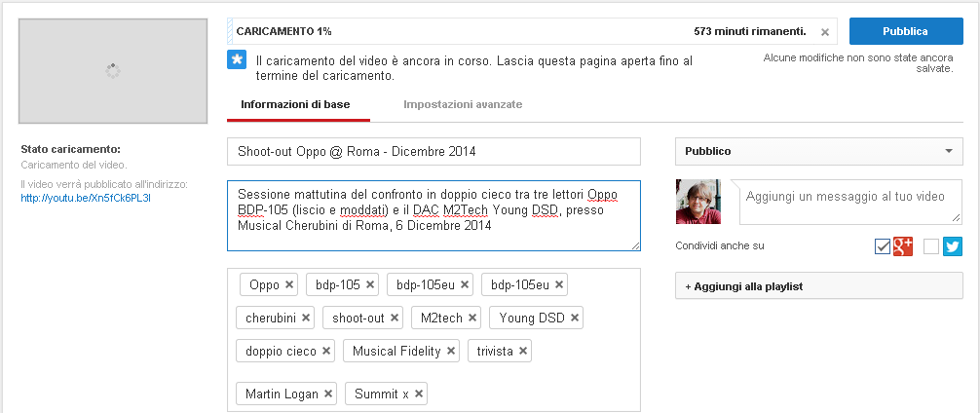Remove the trivista tag
This screenshot has width=980, height=413.
[523, 351]
